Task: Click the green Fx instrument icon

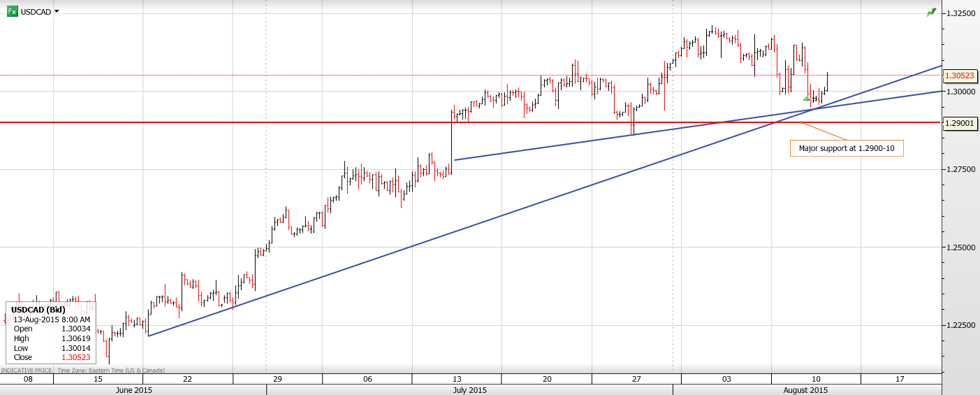Action: [x=12, y=11]
